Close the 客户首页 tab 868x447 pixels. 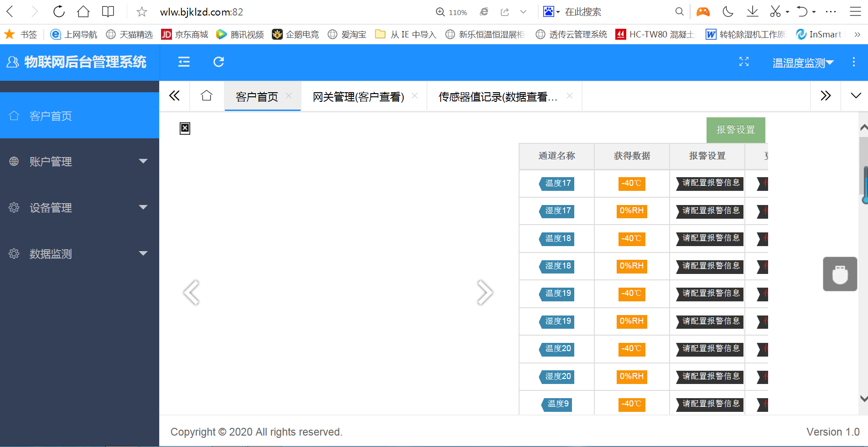289,95
